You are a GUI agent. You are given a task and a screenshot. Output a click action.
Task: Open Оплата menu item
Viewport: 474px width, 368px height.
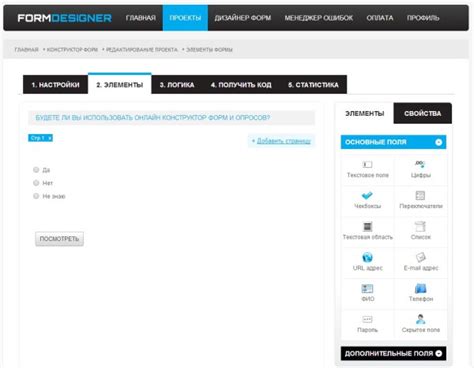pyautogui.click(x=380, y=18)
